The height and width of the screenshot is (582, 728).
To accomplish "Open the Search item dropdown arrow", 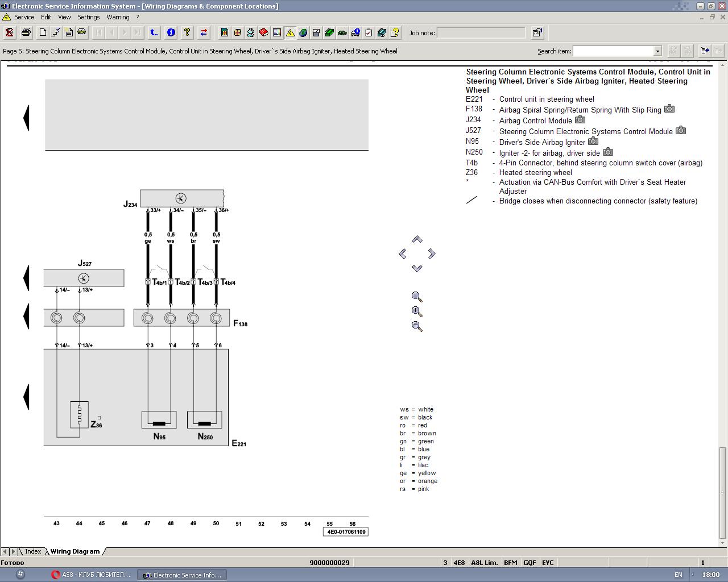I will (x=657, y=51).
